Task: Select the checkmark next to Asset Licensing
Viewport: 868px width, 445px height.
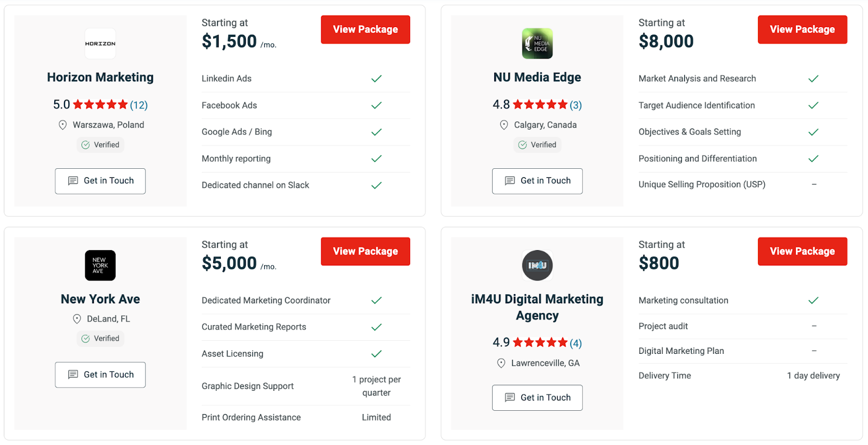Action: point(376,354)
